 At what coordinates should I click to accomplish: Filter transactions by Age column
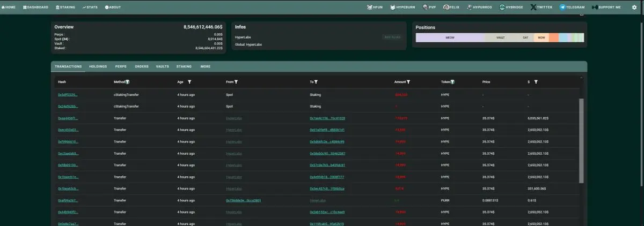(x=189, y=82)
